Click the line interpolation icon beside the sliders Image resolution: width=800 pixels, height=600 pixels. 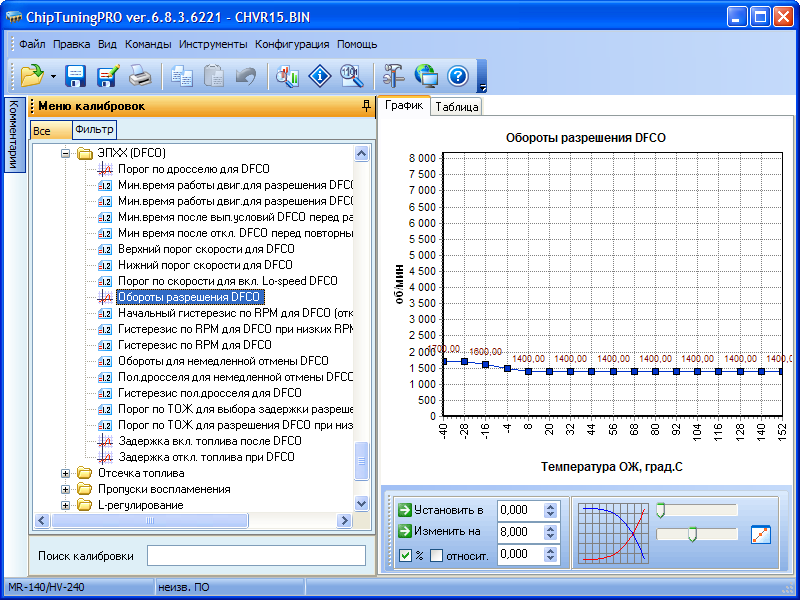click(761, 534)
